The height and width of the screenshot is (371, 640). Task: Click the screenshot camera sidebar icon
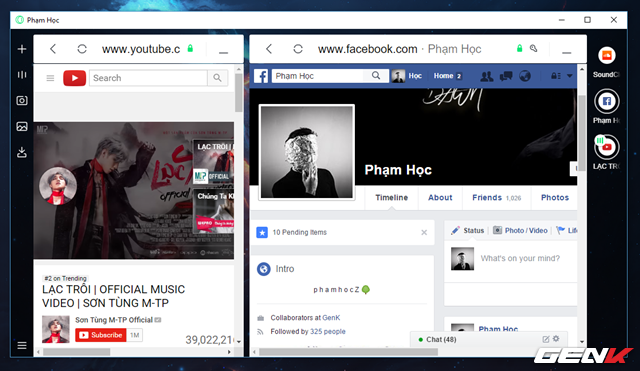click(x=22, y=100)
